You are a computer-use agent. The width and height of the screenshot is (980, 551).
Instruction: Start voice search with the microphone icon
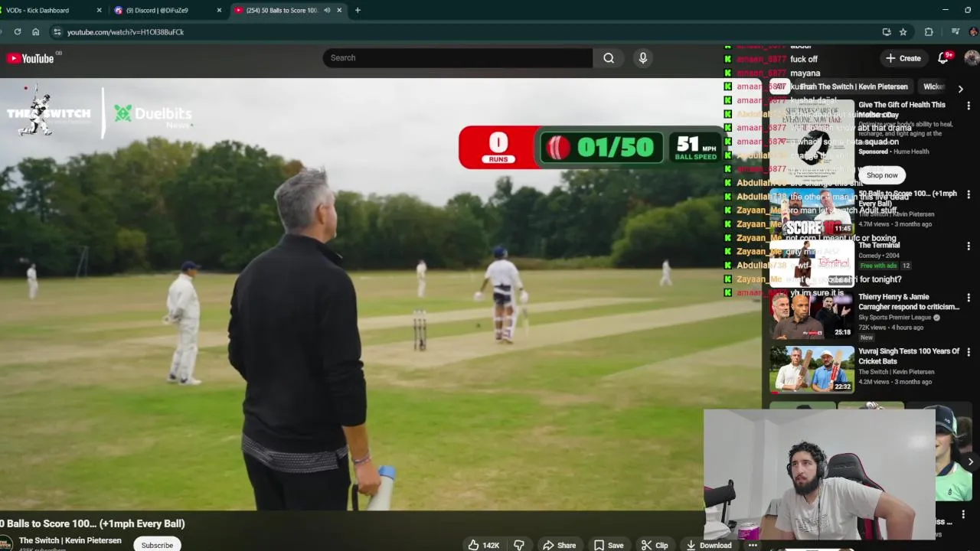point(643,58)
